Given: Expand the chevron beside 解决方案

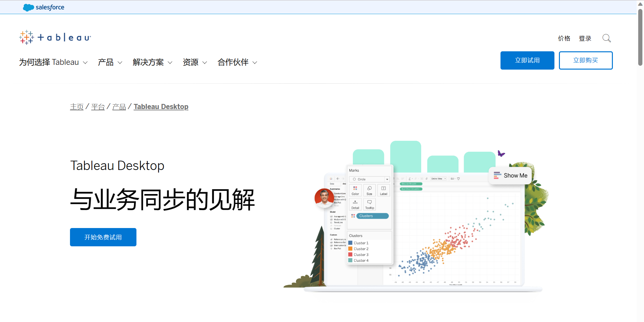Looking at the screenshot, I should pos(170,63).
